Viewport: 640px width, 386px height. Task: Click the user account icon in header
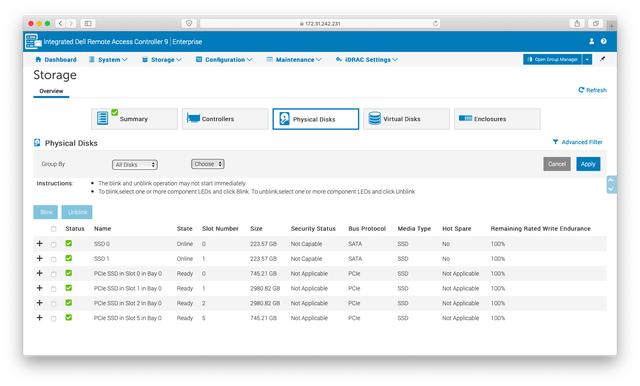(x=591, y=41)
